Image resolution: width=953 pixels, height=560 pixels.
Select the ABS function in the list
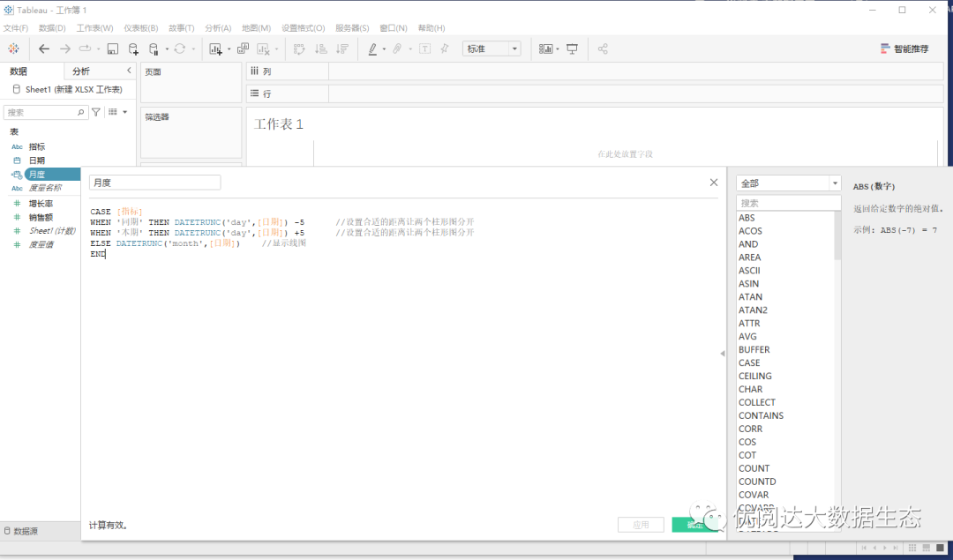(x=747, y=218)
